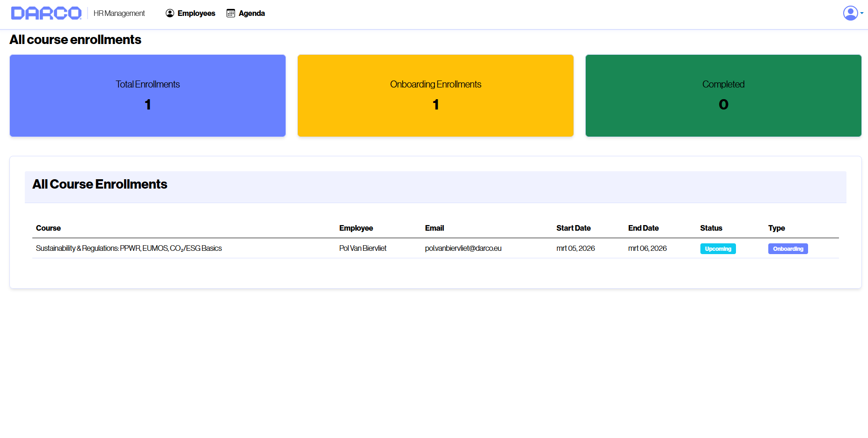Click the Sustainability & Regulations course name

(129, 248)
